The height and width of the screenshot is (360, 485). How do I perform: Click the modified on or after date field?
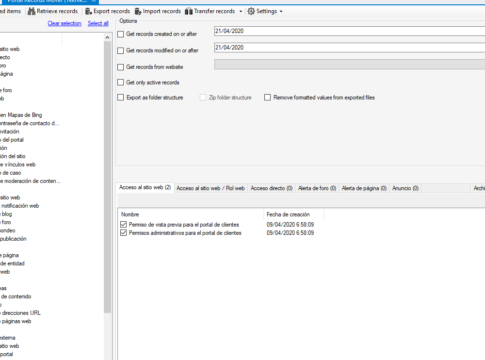[x=349, y=48]
